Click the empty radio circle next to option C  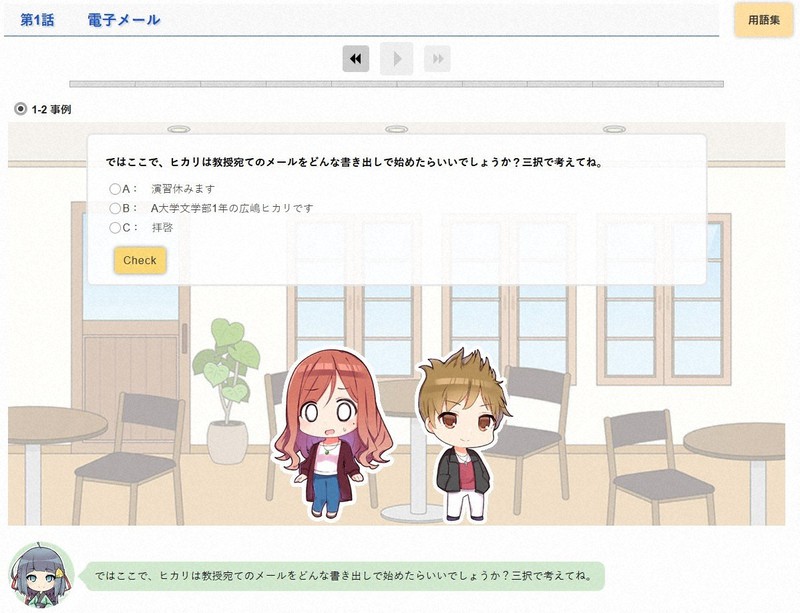(114, 225)
